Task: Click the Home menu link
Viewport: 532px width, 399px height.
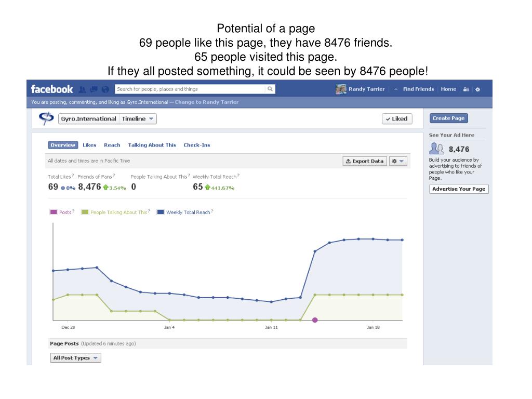Action: [x=448, y=89]
